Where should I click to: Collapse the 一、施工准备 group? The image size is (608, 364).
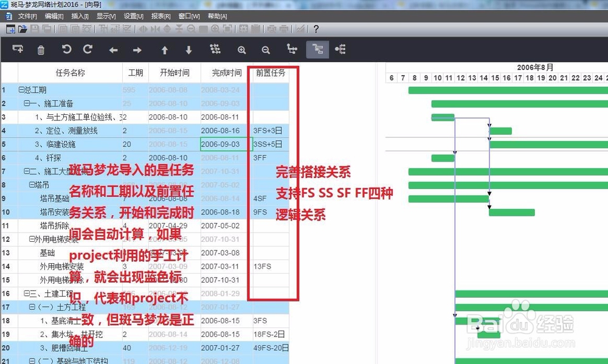coord(26,103)
